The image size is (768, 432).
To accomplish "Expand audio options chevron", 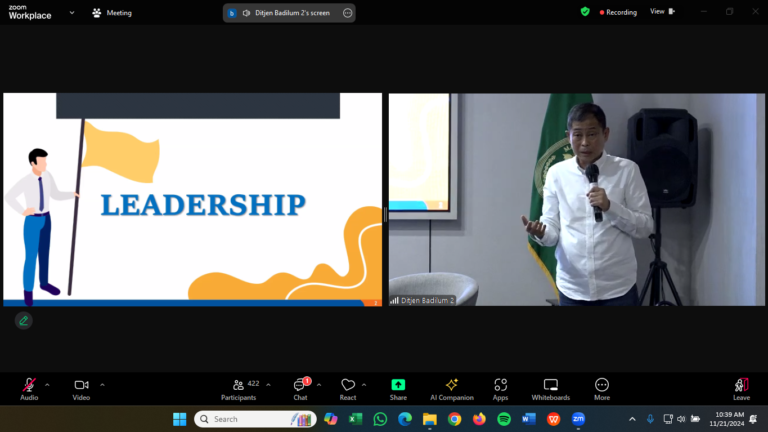I will click(x=47, y=384).
